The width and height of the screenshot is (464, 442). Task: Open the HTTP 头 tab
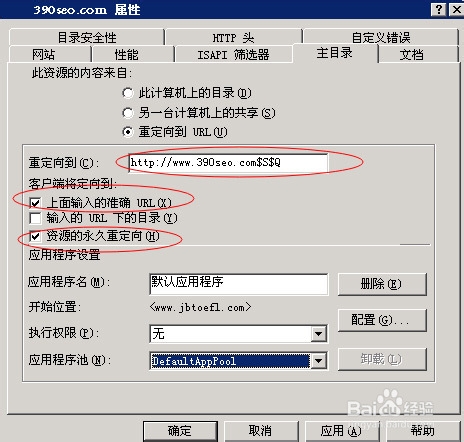(233, 37)
